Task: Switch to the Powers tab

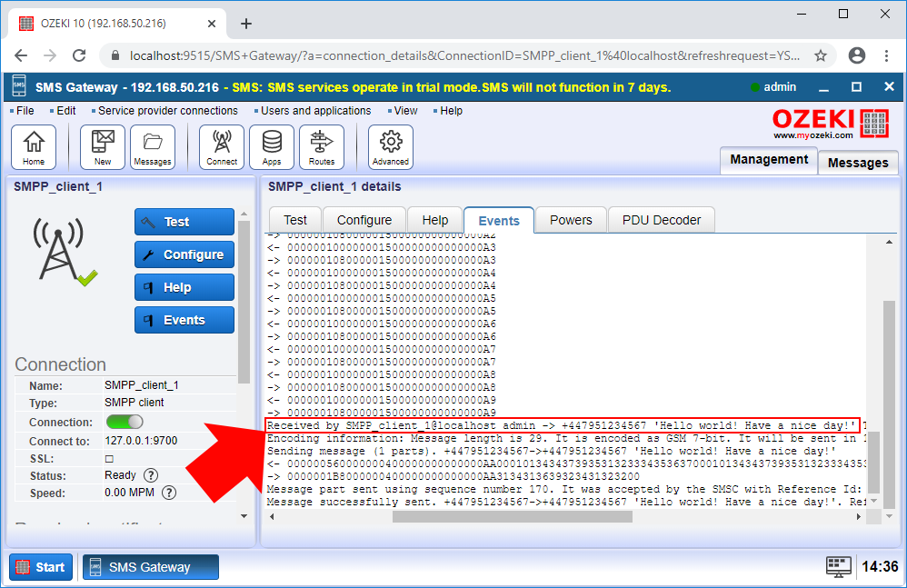Action: 571,220
